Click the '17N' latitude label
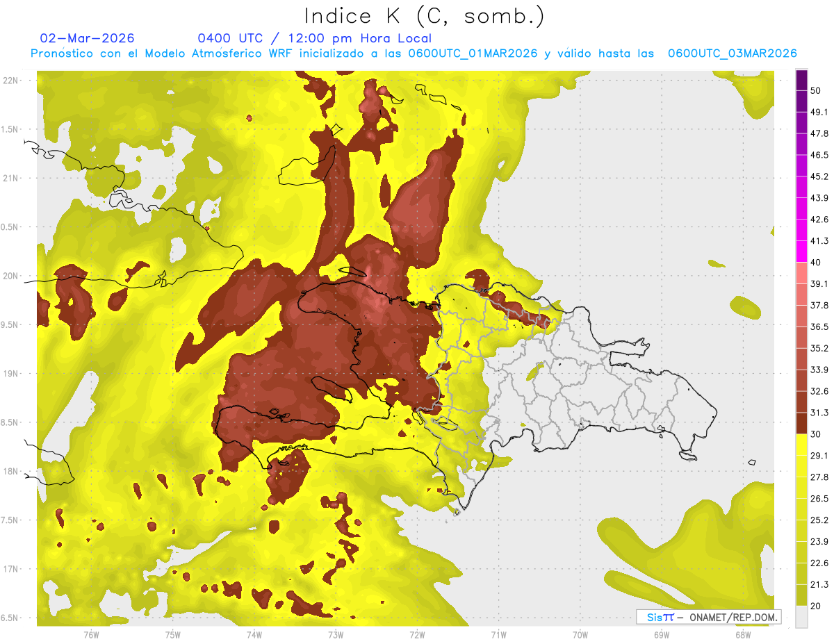The image size is (834, 644). click(x=12, y=569)
